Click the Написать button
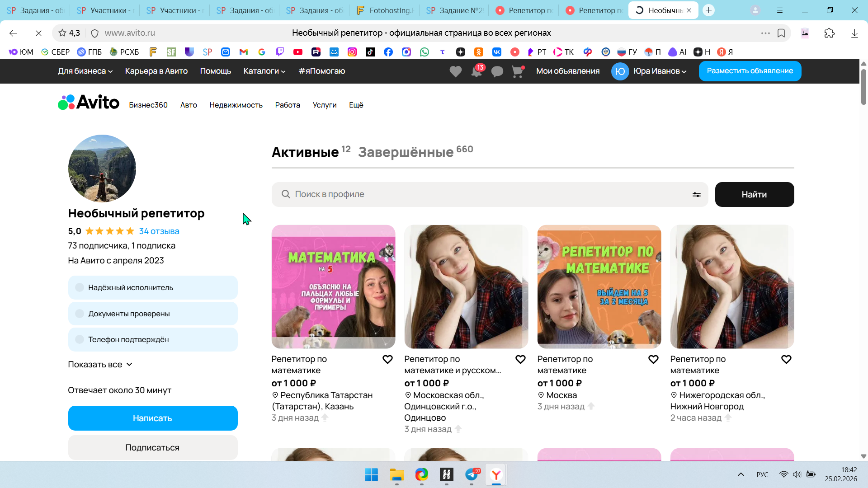The width and height of the screenshot is (868, 488). point(153,418)
